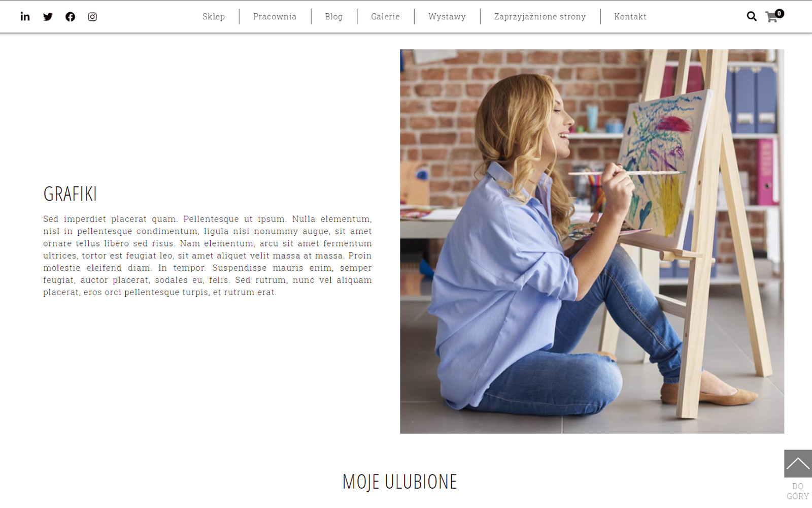
Task: Navigate to Wystawy menu item
Action: (x=447, y=17)
